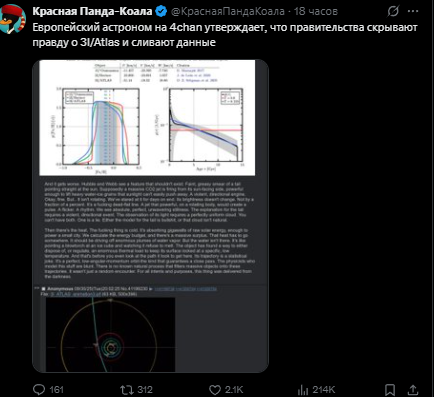Click the repost arrows icon
The image size is (434, 397).
point(127,389)
